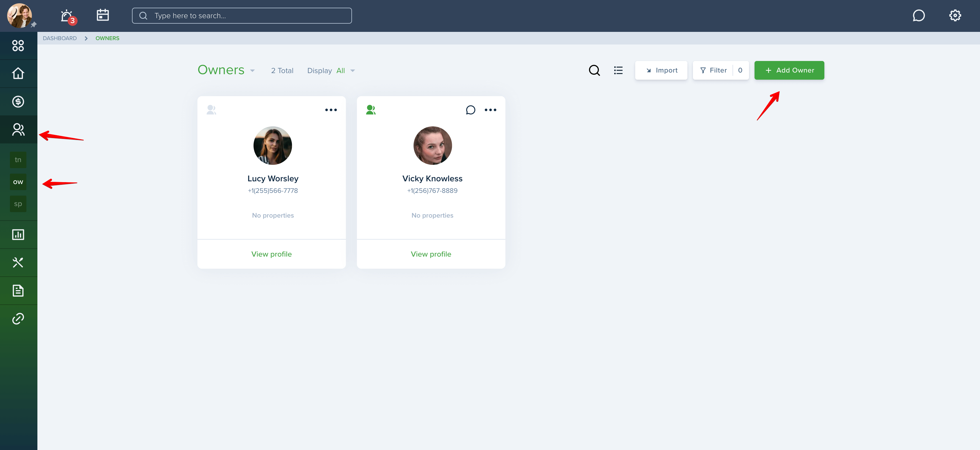
Task: Open the Filter button
Action: tap(720, 70)
